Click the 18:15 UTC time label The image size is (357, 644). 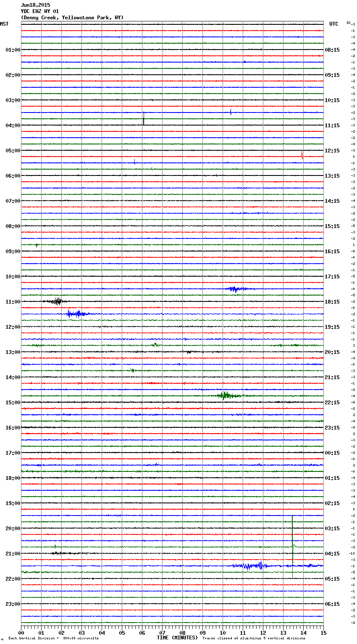(332, 302)
